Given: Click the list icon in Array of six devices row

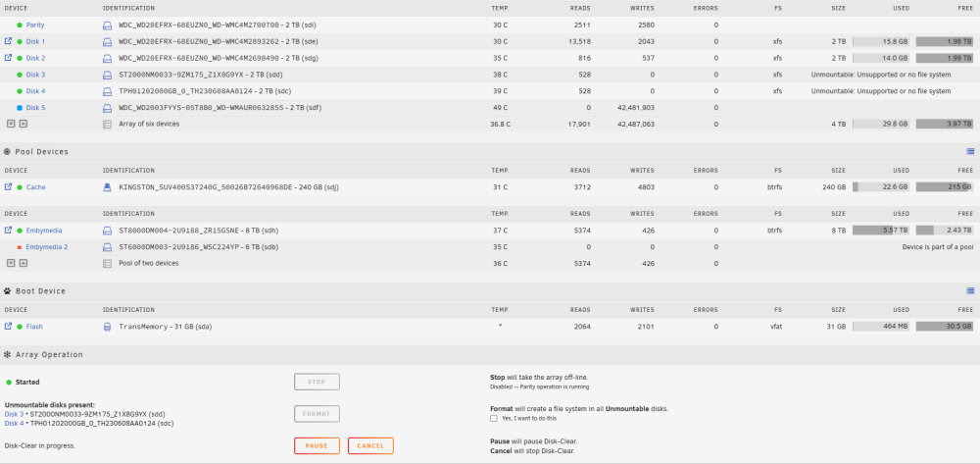Looking at the screenshot, I should pos(107,124).
